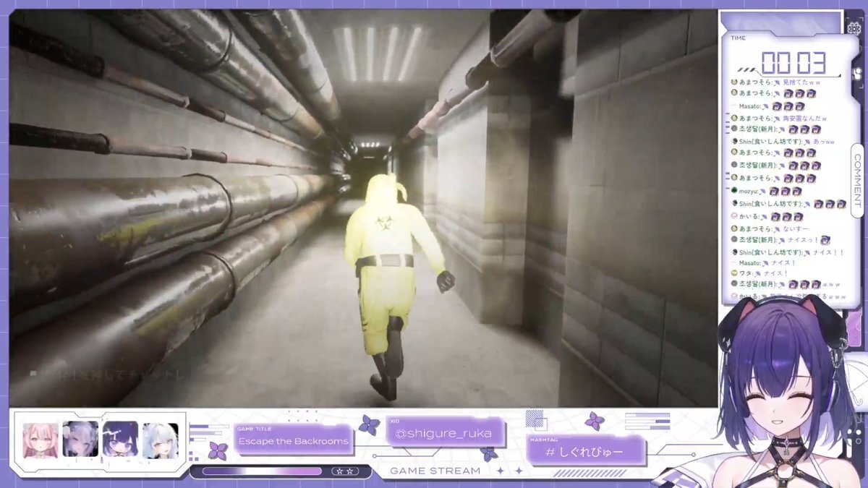Click the atom icon above COMMENT tab

856,28
